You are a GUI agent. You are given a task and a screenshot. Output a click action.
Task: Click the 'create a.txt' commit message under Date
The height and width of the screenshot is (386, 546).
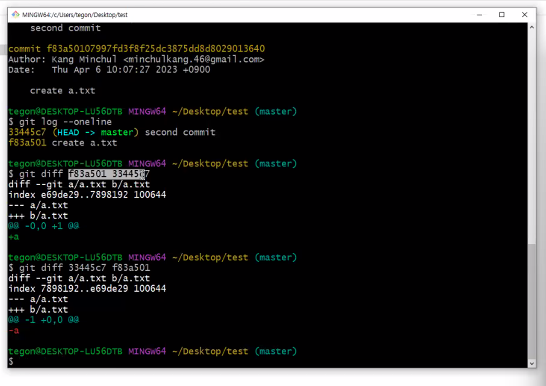pos(62,91)
